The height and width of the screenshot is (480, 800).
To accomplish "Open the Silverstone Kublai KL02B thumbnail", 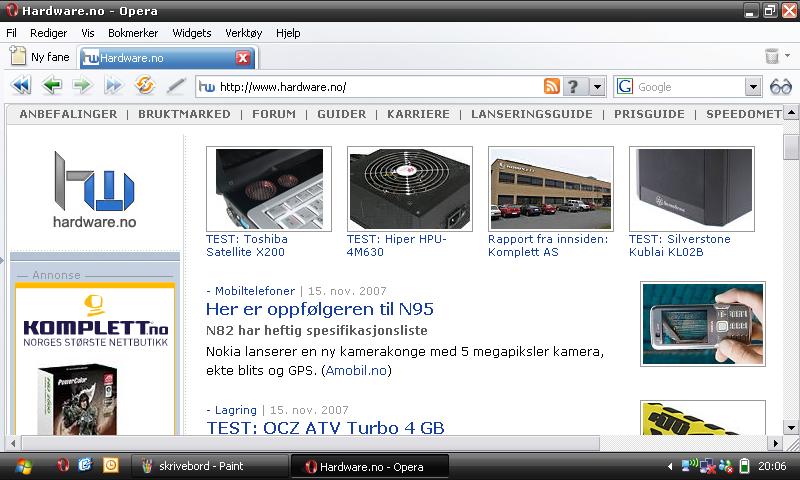I will pos(692,189).
